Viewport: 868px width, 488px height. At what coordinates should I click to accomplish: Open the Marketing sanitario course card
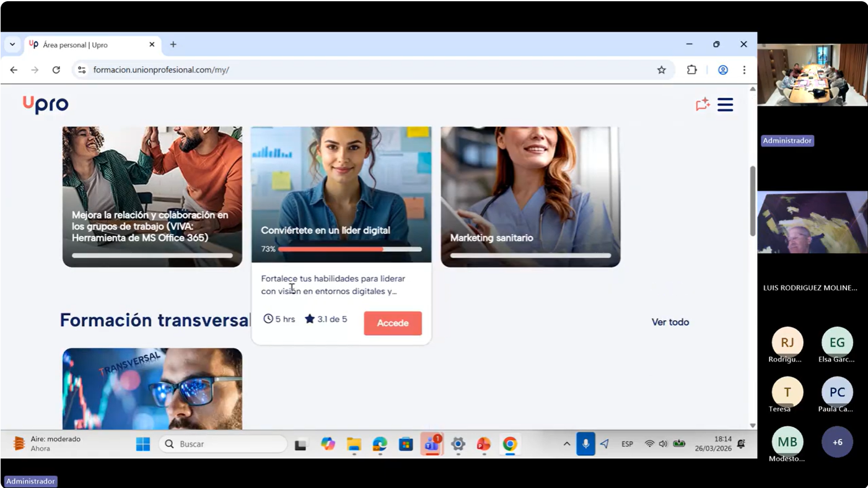tap(530, 197)
